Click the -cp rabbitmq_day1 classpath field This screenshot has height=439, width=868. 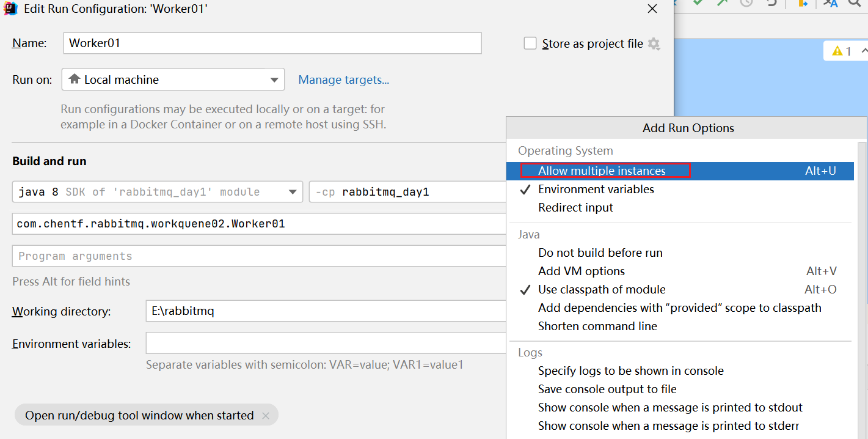[408, 192]
